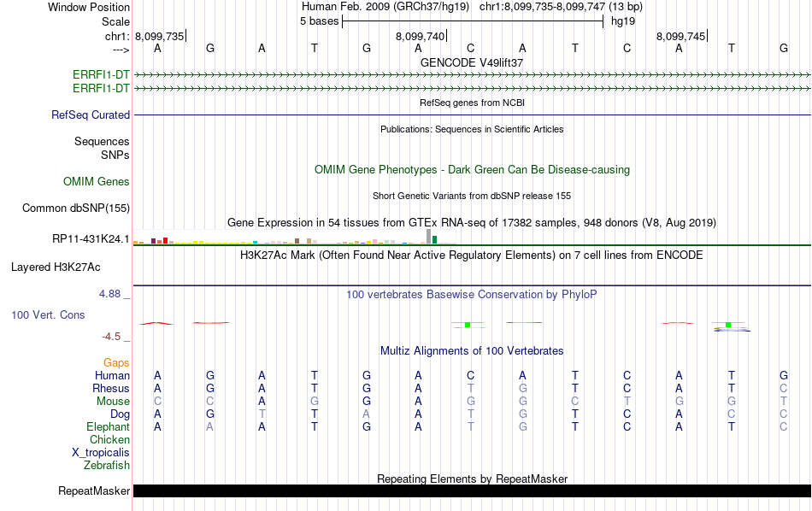The image size is (812, 511).
Task: Click the Sequences subtrack label
Action: 102,141
